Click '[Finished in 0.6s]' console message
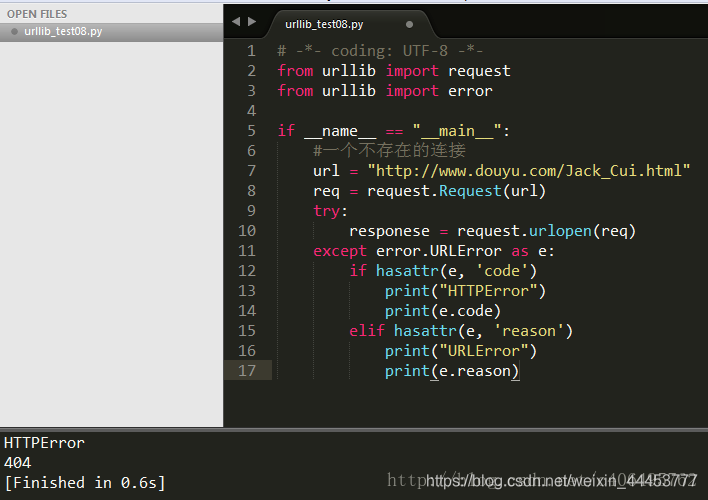The width and height of the screenshot is (708, 500). click(x=85, y=483)
